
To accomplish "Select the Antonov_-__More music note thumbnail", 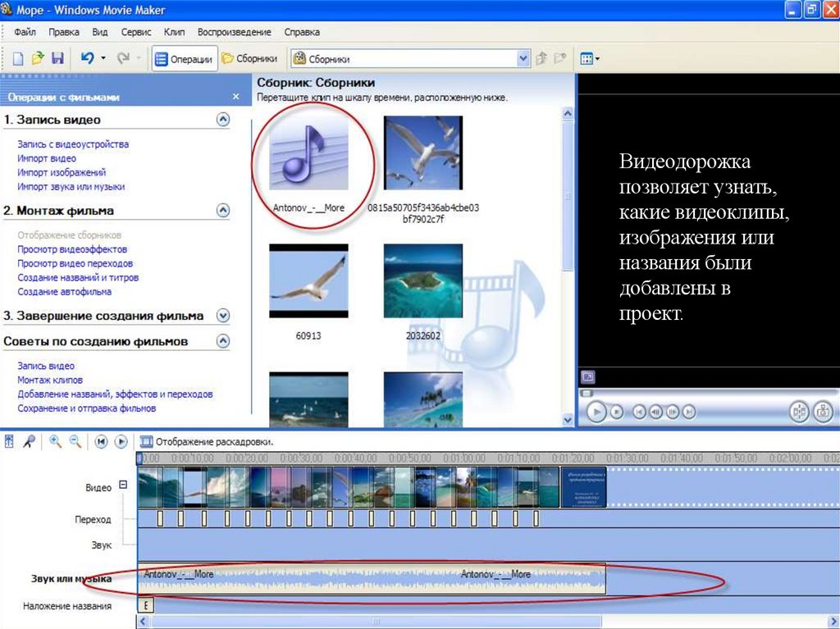I will coord(309,156).
